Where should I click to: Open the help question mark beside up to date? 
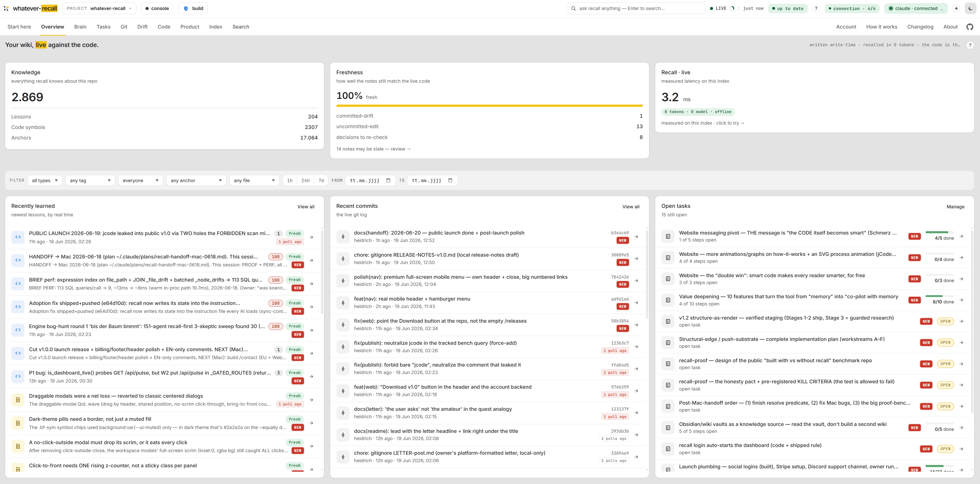pos(816,8)
